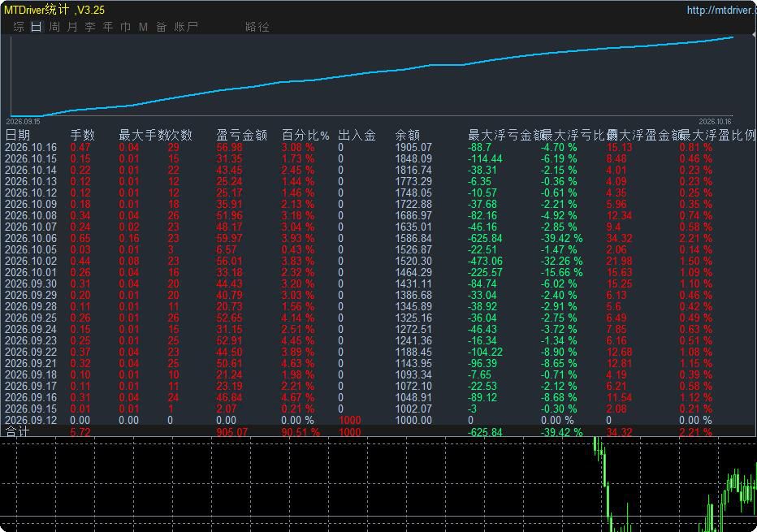Screen dimensions: 757x532
Task: Click the balance value 1905.07
Action: click(413, 148)
